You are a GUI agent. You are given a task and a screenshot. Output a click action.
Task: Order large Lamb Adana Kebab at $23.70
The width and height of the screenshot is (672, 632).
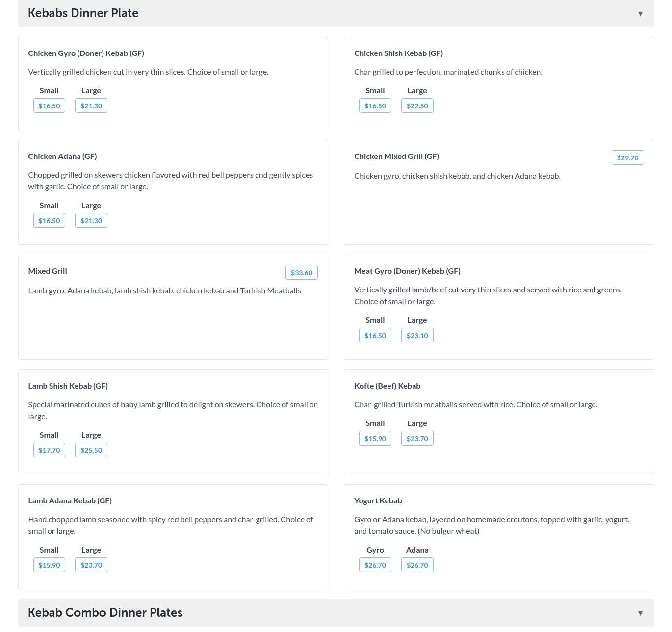(91, 565)
